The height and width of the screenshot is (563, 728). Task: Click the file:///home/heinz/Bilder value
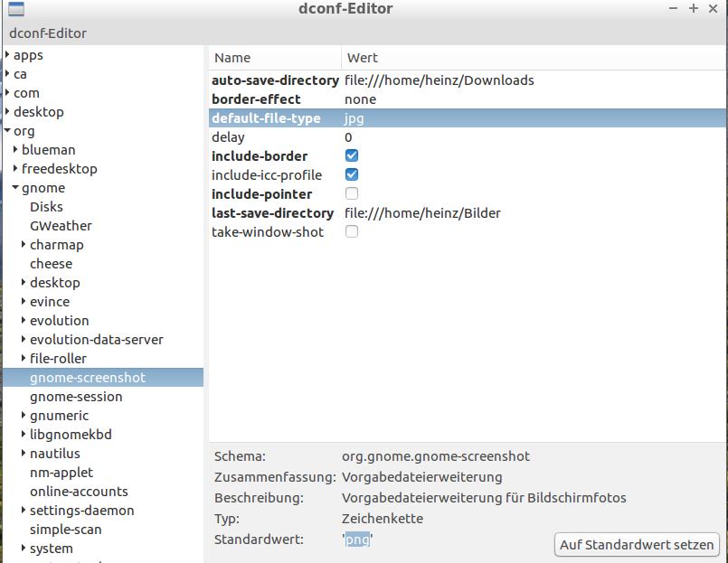point(422,213)
